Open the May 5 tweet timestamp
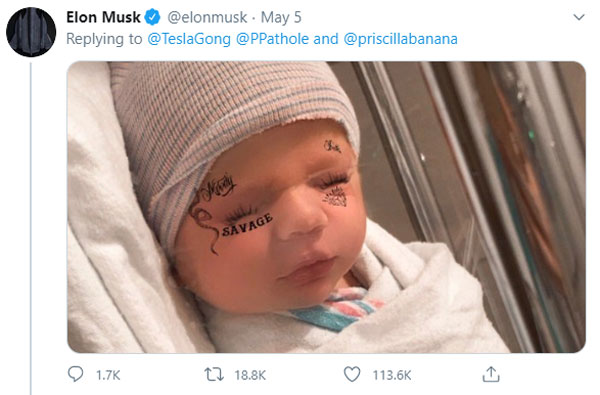600x395 pixels. (x=281, y=18)
